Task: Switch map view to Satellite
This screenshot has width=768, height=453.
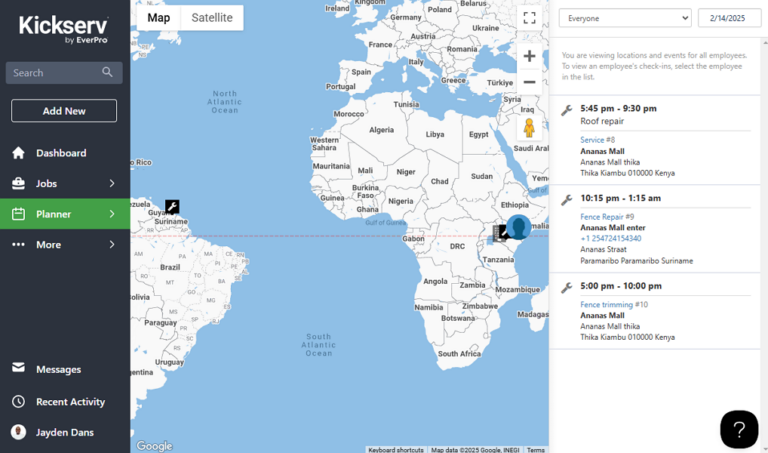Action: [x=212, y=18]
